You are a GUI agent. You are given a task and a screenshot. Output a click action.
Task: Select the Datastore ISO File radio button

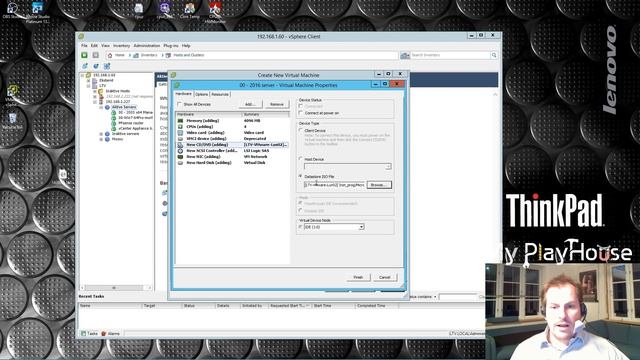[301, 176]
